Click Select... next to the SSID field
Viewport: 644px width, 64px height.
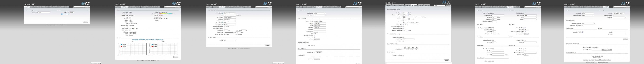[239, 15]
